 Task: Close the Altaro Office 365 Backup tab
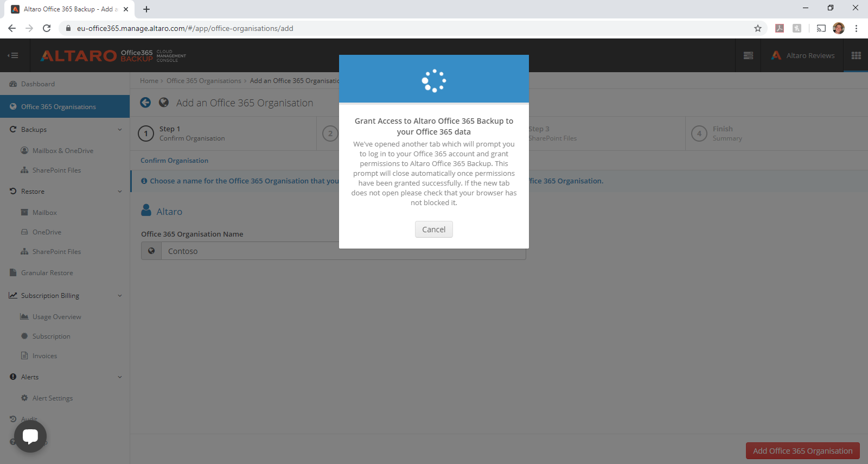126,9
